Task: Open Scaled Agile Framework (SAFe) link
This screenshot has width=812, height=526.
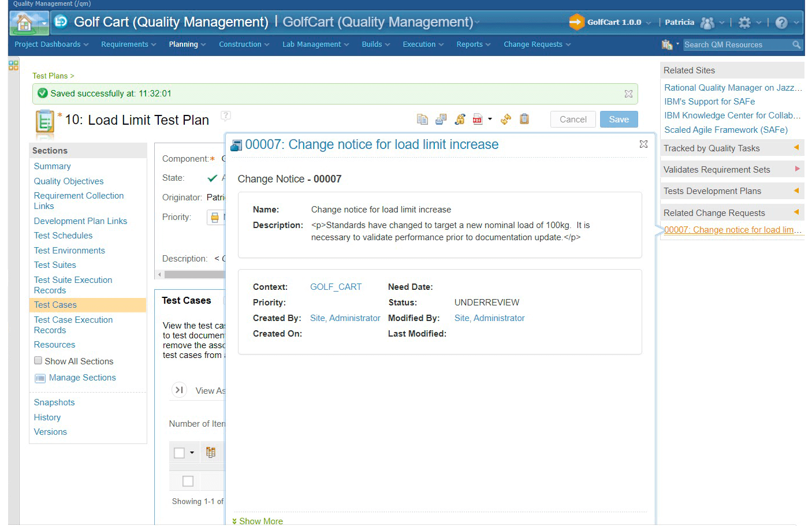Action: tap(726, 130)
